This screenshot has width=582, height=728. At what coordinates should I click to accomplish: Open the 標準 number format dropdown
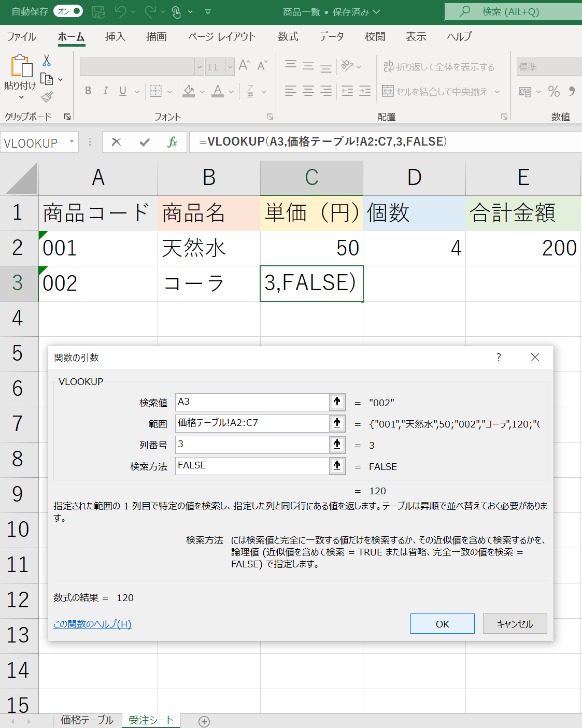(548, 67)
